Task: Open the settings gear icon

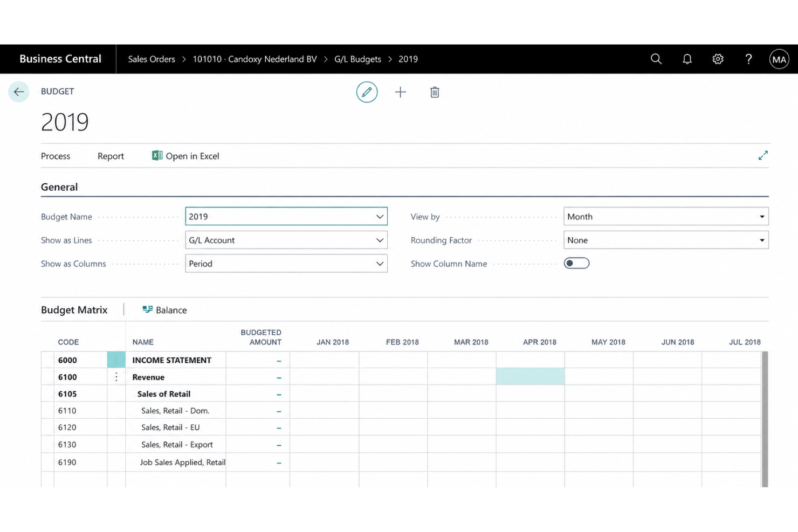Action: pos(718,59)
